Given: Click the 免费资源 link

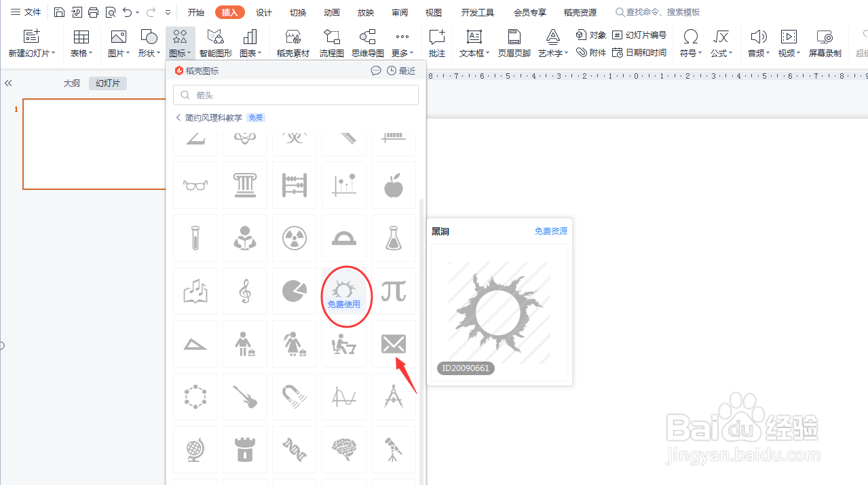Looking at the screenshot, I should [x=551, y=231].
